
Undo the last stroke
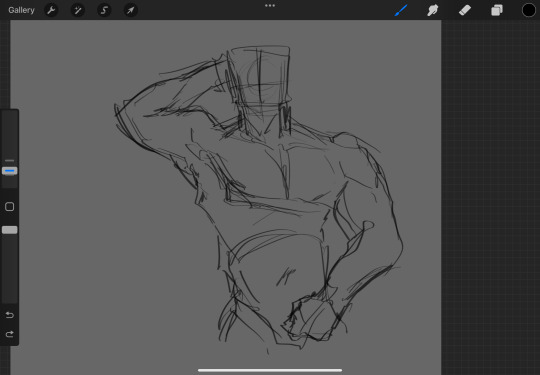coord(10,315)
